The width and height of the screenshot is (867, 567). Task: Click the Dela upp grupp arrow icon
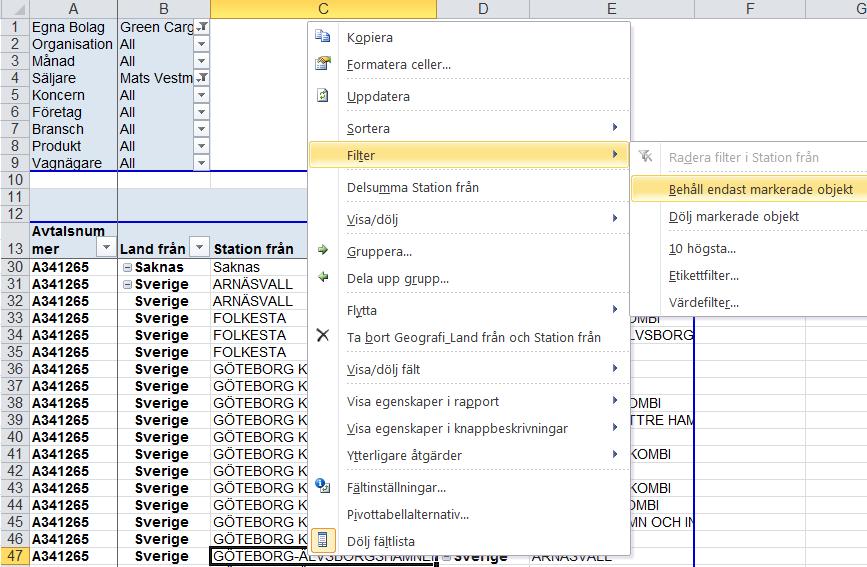click(x=322, y=277)
